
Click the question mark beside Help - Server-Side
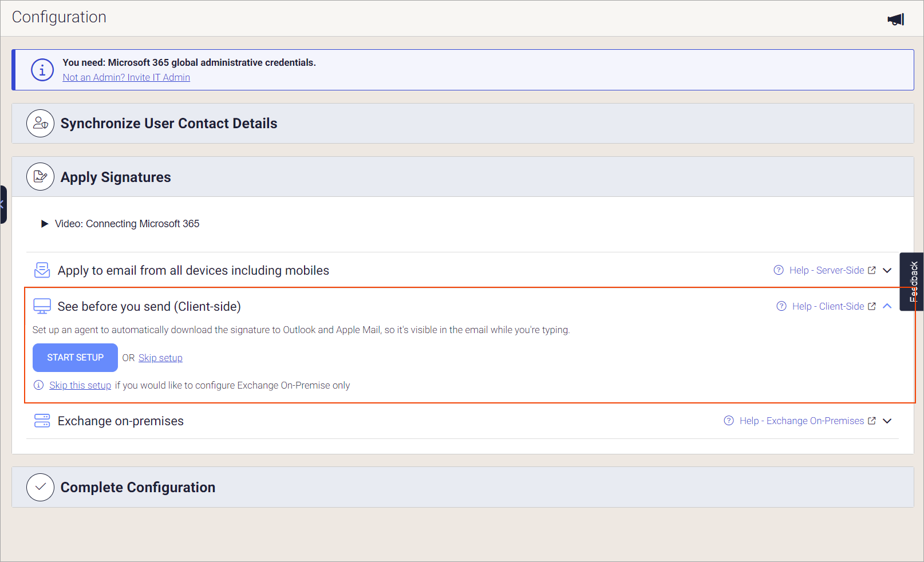coord(779,270)
